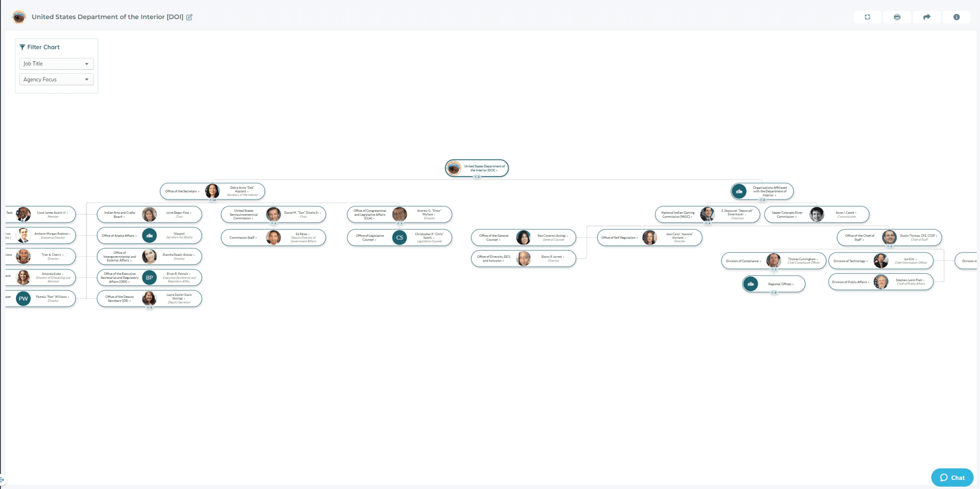Click the BP initials avatar
This screenshot has width=980, height=489.
pyautogui.click(x=149, y=277)
